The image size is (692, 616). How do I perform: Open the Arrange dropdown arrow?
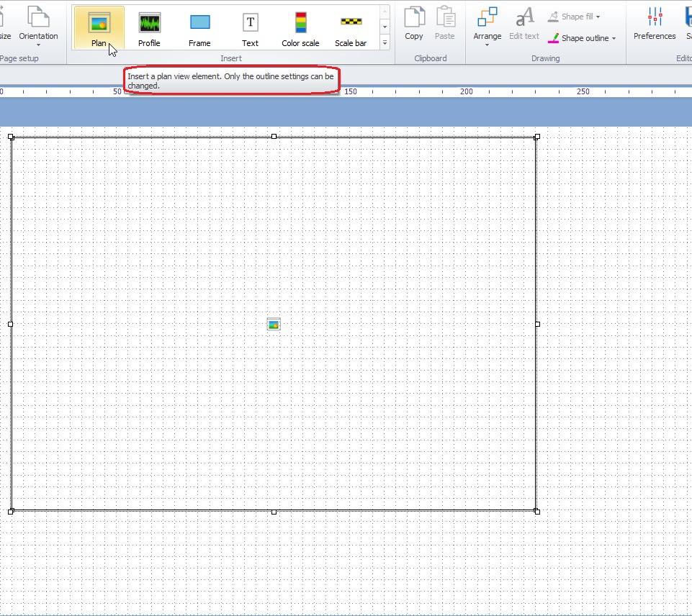[487, 45]
